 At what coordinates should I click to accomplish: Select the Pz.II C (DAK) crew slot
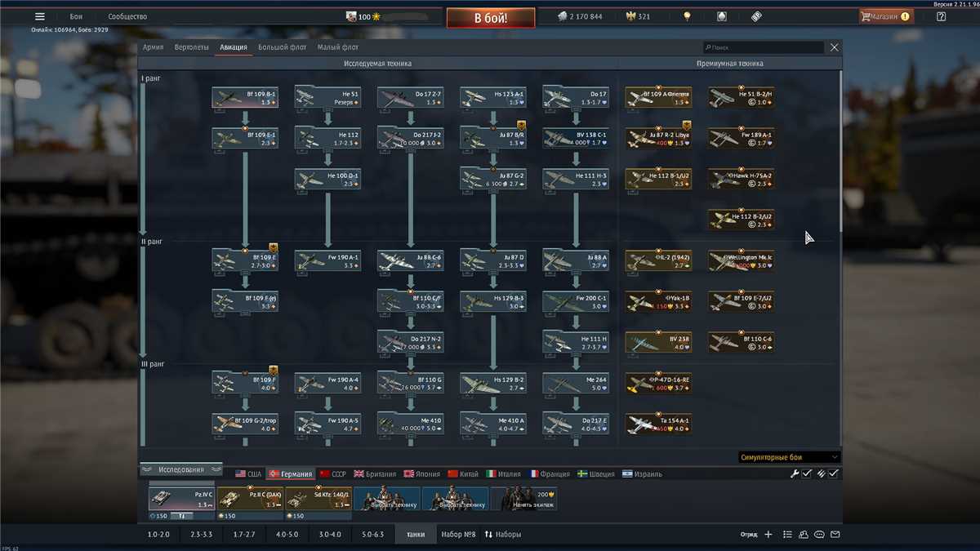pyautogui.click(x=250, y=499)
